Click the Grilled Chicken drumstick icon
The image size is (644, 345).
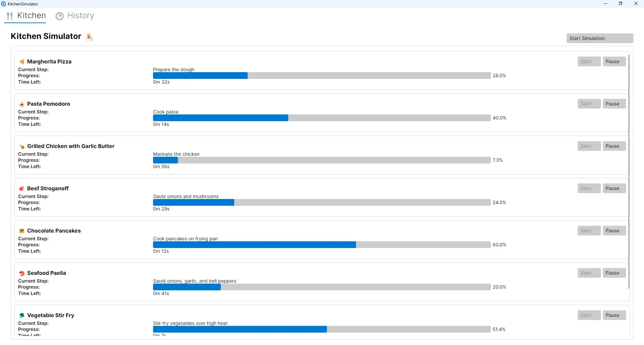coord(22,146)
